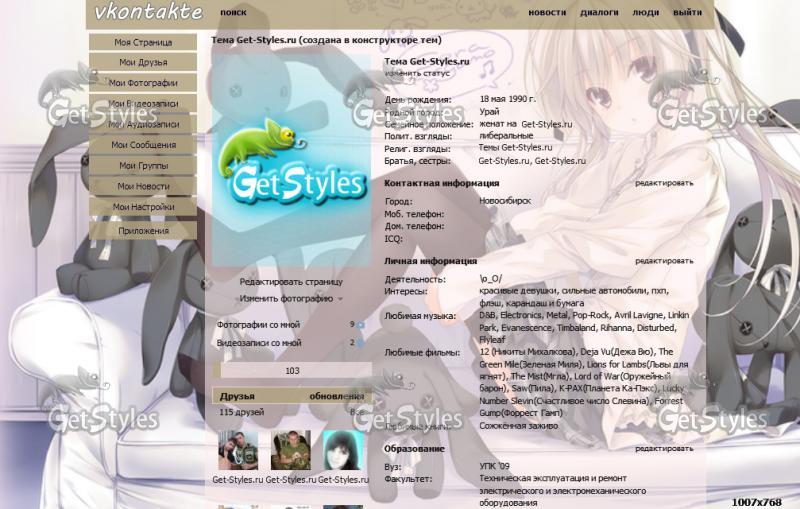Click выйти to log out
Screen dimensions: 800x509
[687, 12]
